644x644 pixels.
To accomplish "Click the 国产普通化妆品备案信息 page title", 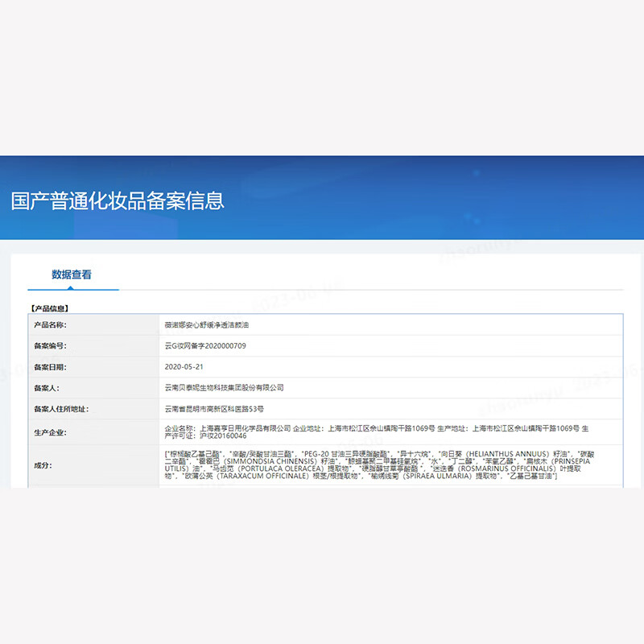I will click(118, 200).
